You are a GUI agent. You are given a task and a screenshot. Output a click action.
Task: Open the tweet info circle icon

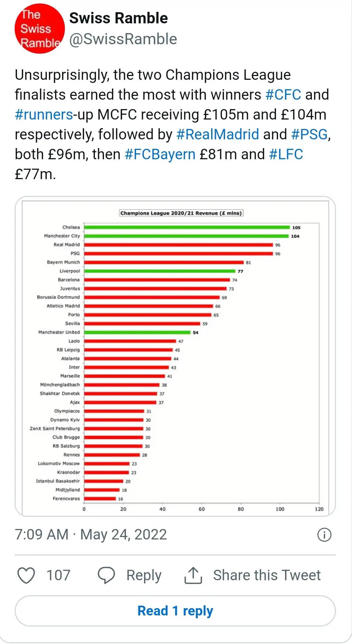[x=324, y=535]
